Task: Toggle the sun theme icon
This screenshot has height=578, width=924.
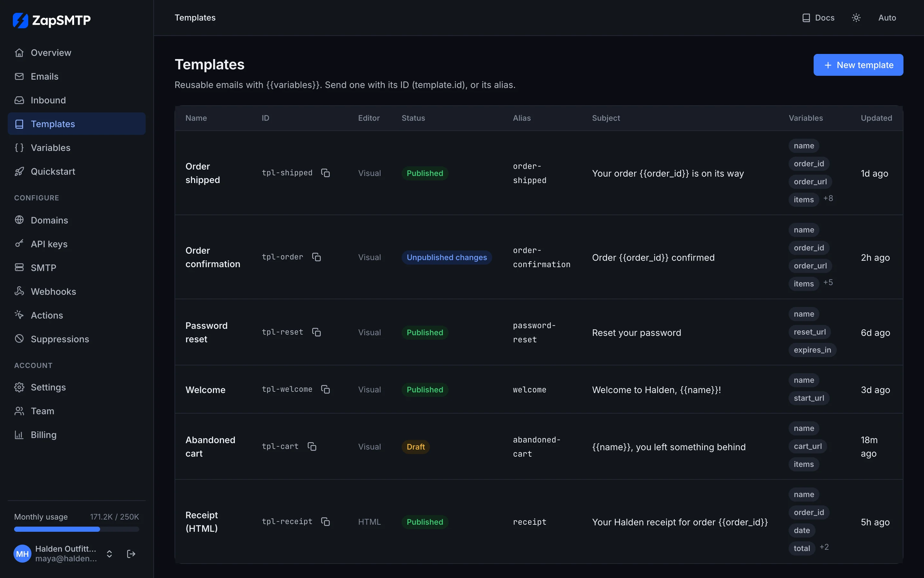Action: coord(856,18)
